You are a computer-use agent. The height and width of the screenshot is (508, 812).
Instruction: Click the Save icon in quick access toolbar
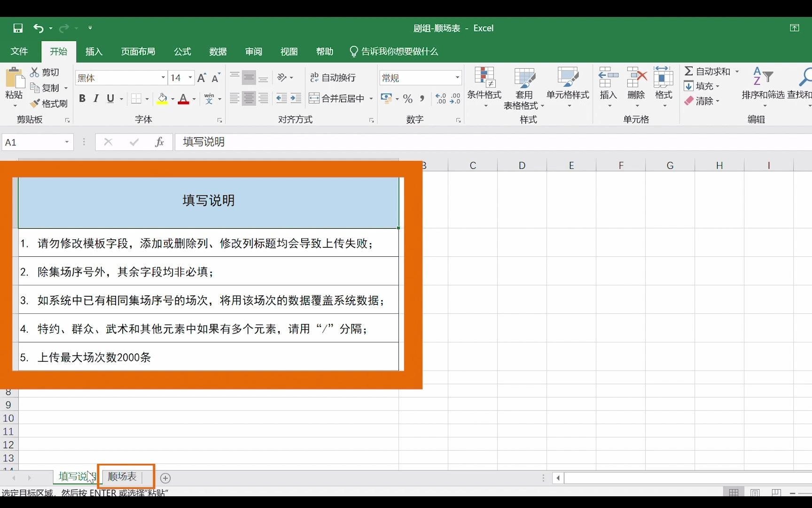(18, 28)
